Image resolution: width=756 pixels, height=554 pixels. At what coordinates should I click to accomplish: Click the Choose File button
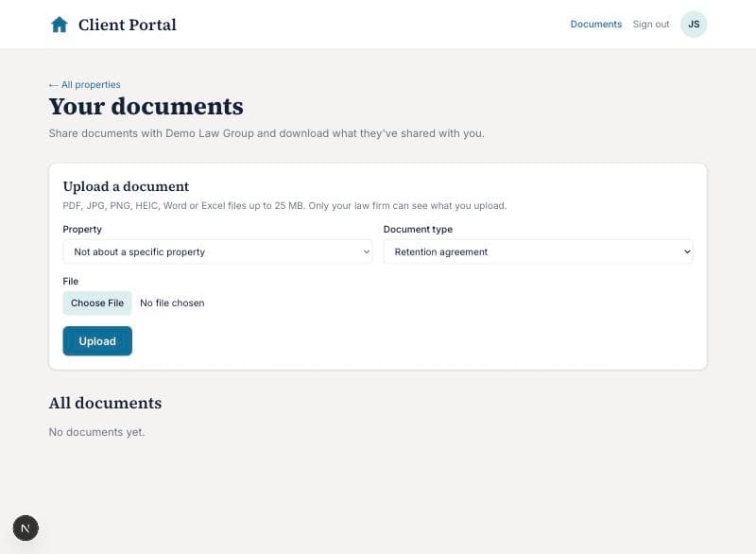click(97, 303)
